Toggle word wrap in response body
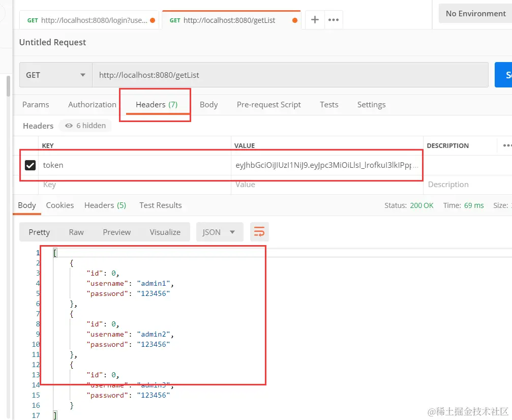Viewport: 512px width, 420px height. point(259,232)
